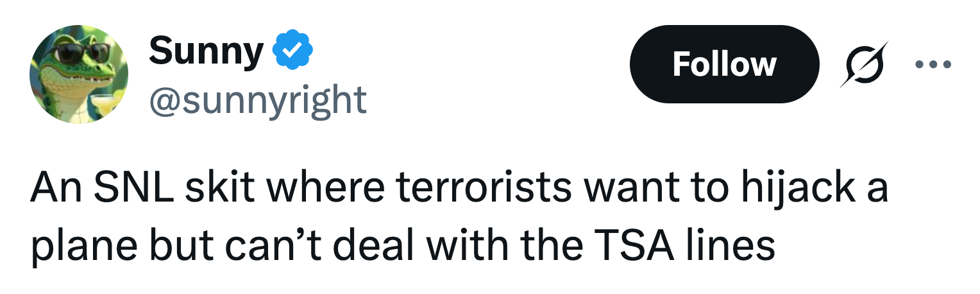This screenshot has width=980, height=294.
Task: Click the display name "Sunny"
Action: tap(205, 51)
